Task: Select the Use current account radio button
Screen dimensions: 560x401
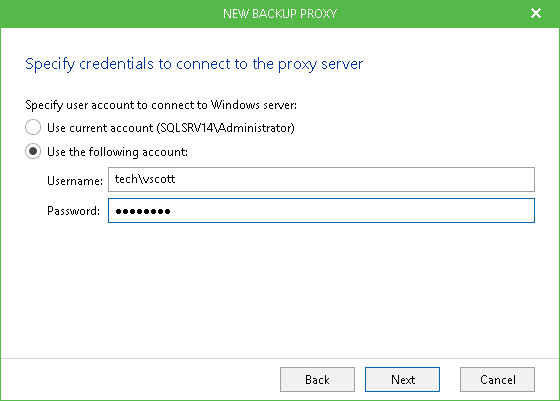Action: pyautogui.click(x=33, y=127)
